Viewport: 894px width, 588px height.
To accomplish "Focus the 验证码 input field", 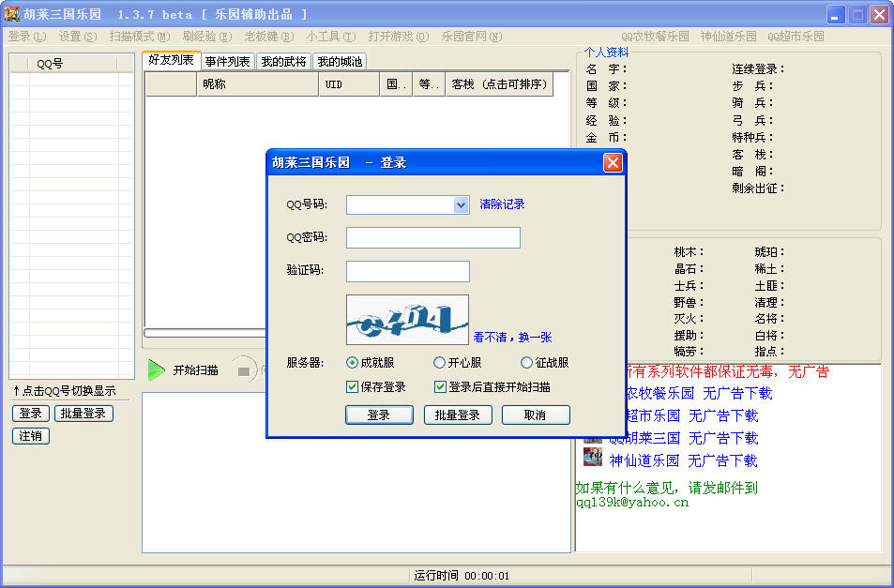I will point(408,271).
